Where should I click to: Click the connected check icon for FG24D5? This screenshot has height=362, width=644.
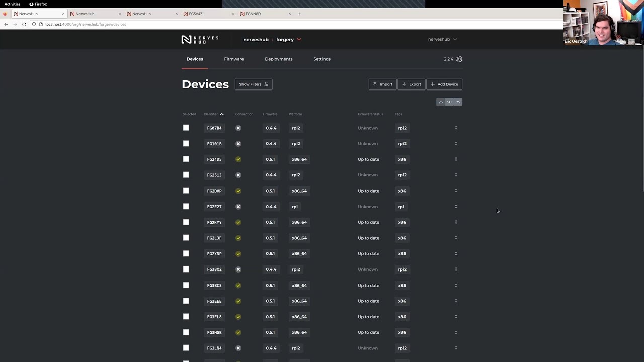click(238, 159)
